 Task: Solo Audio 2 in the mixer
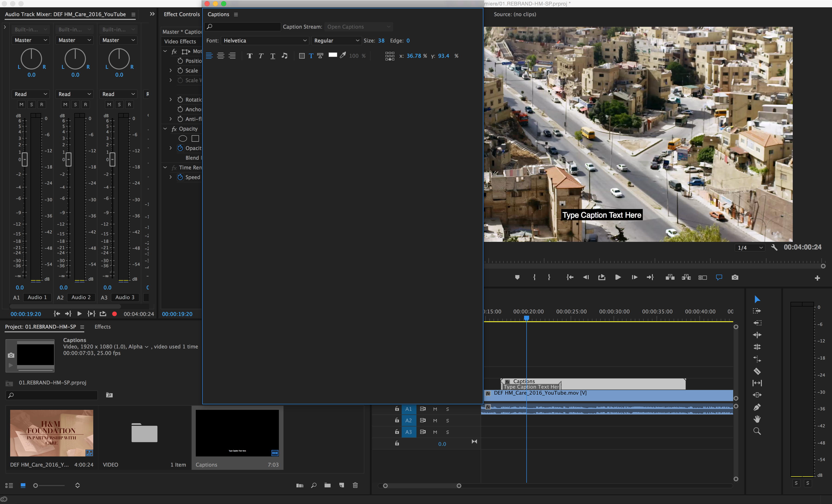(75, 104)
